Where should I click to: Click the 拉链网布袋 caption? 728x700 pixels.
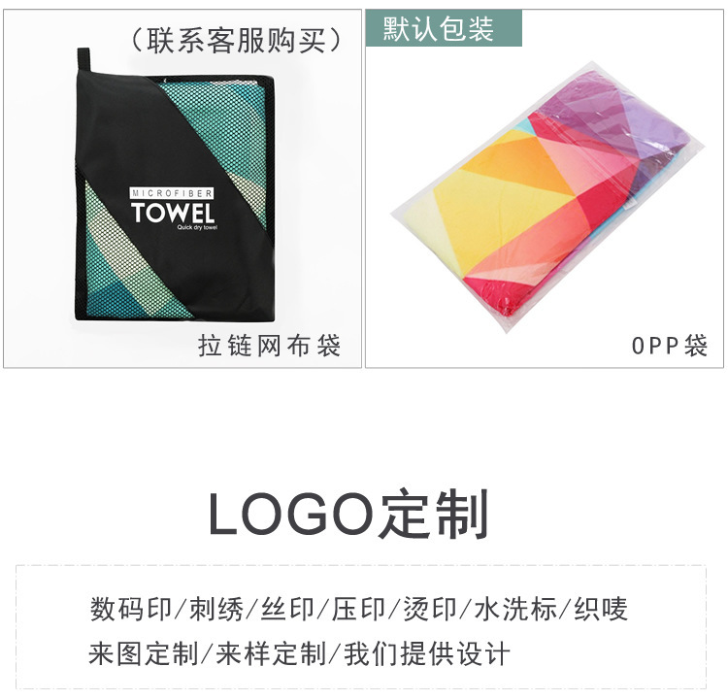pos(269,346)
